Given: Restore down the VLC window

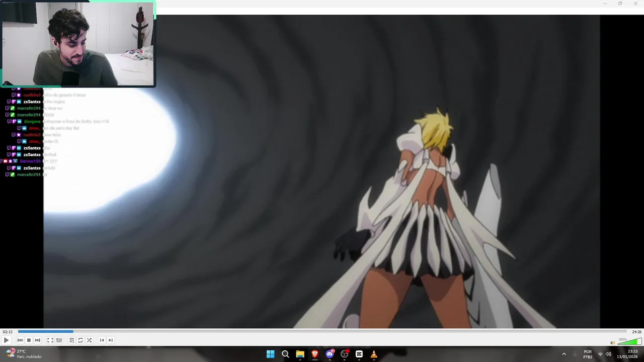Looking at the screenshot, I should (620, 4).
